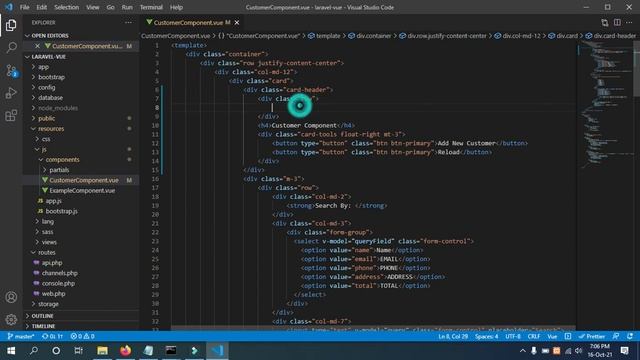Expand the app folder
The width and height of the screenshot is (640, 360).
pyautogui.click(x=43, y=67)
